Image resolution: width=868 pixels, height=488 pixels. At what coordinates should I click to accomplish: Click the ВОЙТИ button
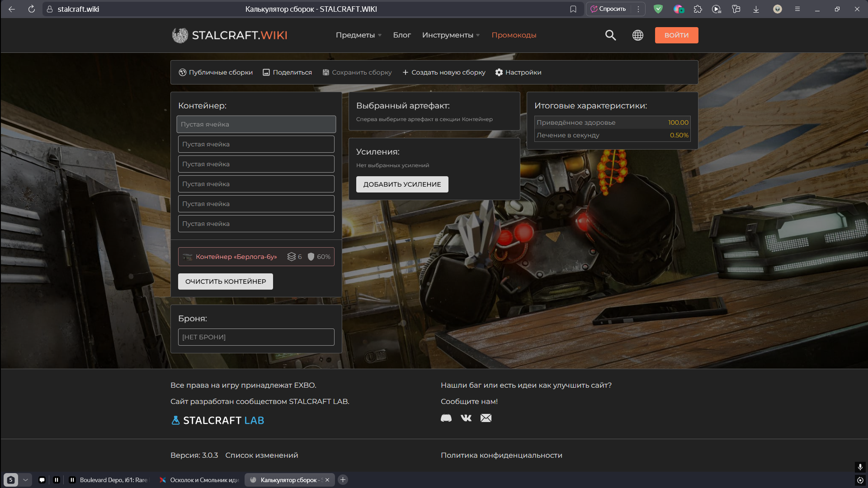pyautogui.click(x=676, y=35)
